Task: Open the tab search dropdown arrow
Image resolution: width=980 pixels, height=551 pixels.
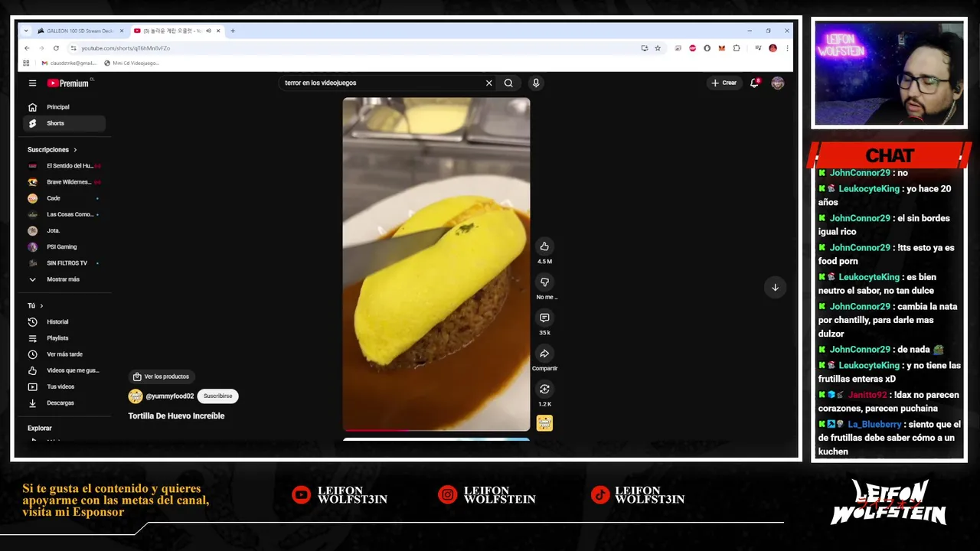Action: tap(26, 31)
